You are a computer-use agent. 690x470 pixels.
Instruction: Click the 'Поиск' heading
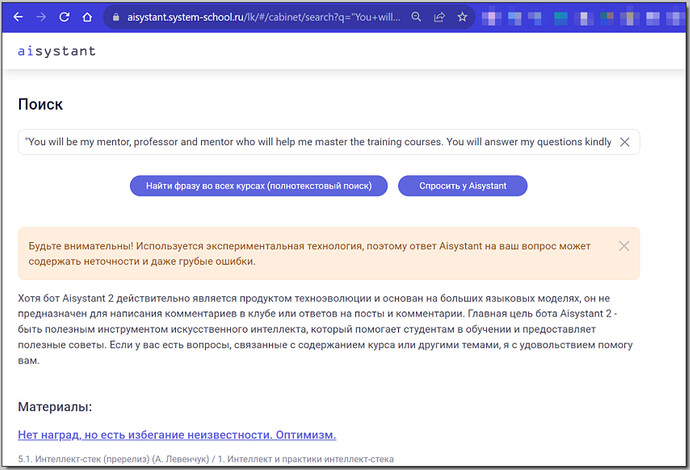[x=40, y=104]
